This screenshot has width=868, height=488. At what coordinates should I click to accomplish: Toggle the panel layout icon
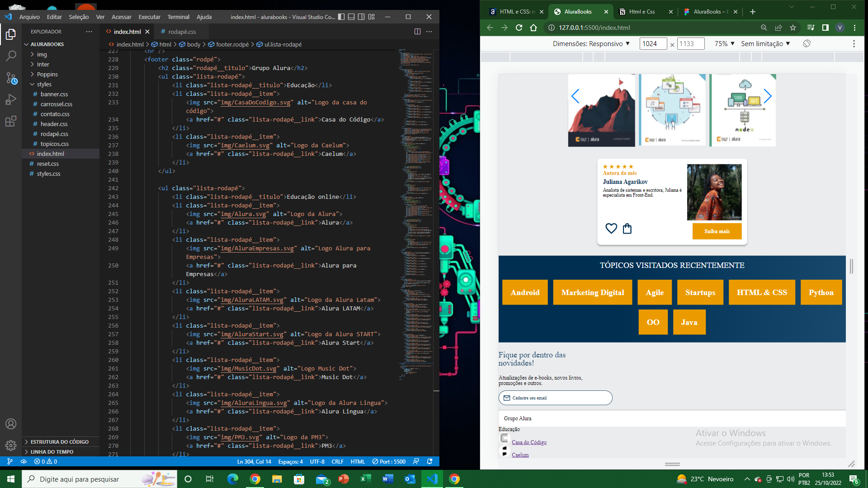[x=351, y=17]
